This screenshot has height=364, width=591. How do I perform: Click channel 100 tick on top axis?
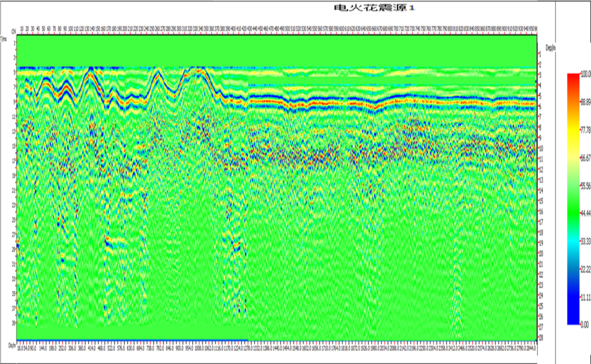71,28
